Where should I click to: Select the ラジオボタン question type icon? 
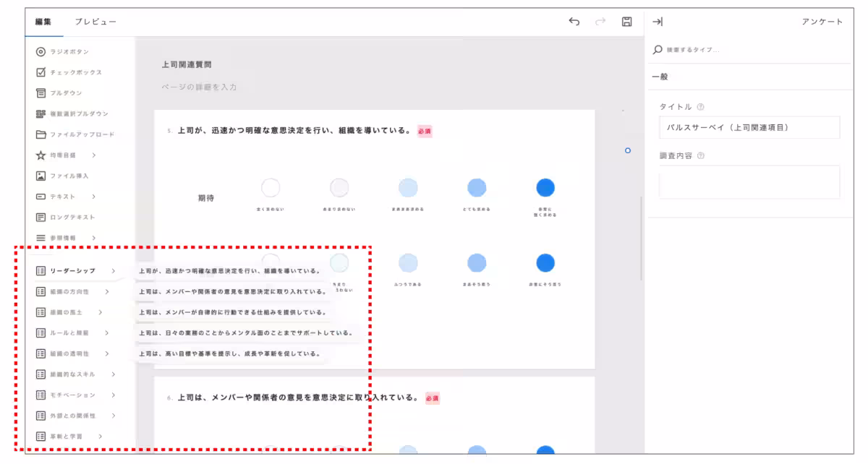click(x=41, y=52)
